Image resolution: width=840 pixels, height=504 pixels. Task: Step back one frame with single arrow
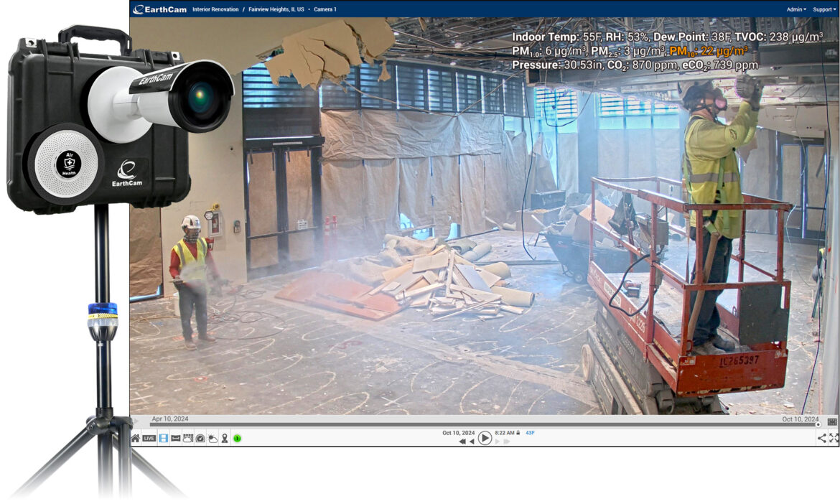pyautogui.click(x=472, y=442)
